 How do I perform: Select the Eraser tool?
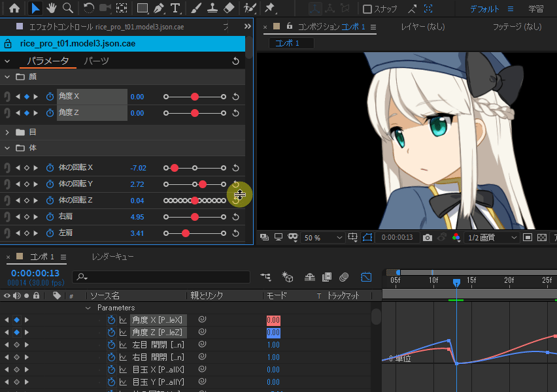[x=228, y=8]
